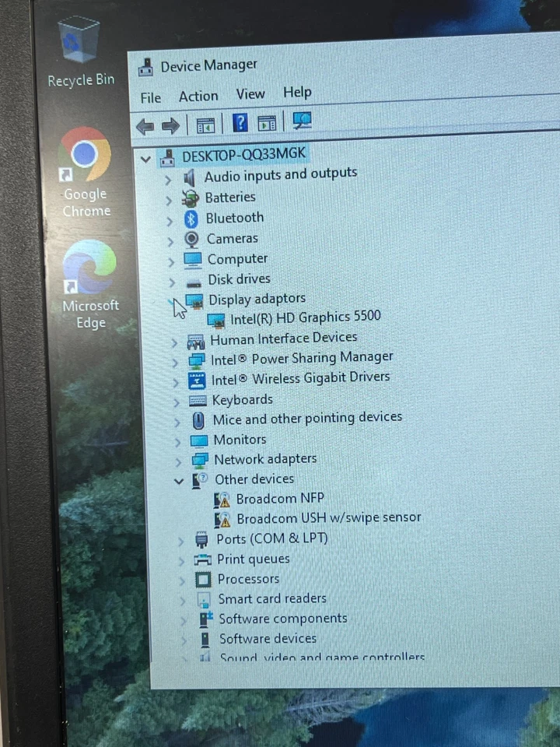Open the View menu

pos(250,94)
